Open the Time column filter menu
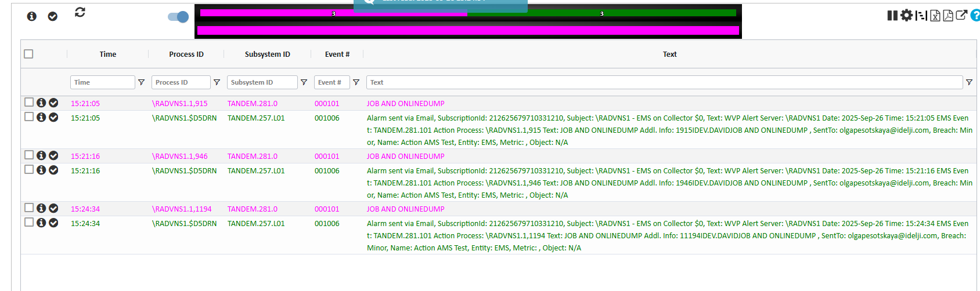980x291 pixels. point(141,82)
